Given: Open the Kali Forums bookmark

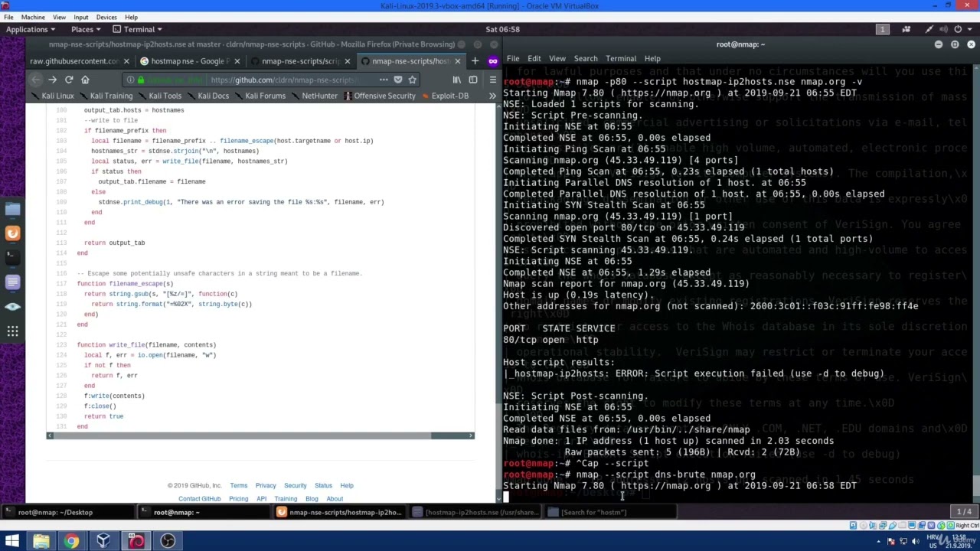Looking at the screenshot, I should click(x=260, y=96).
